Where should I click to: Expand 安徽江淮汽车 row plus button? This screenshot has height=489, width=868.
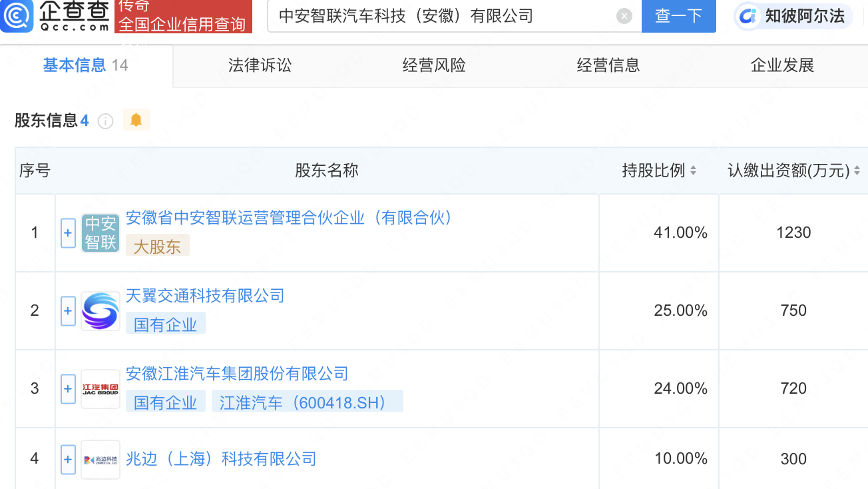coord(68,389)
